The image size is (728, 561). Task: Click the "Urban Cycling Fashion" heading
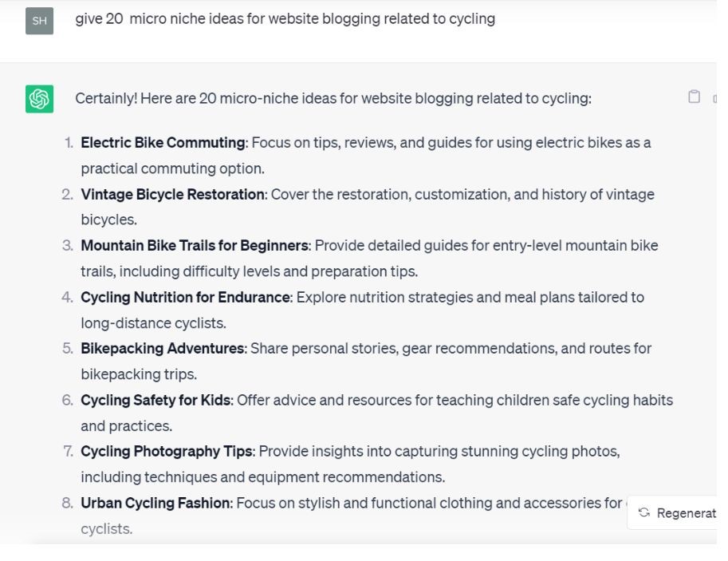pyautogui.click(x=155, y=503)
